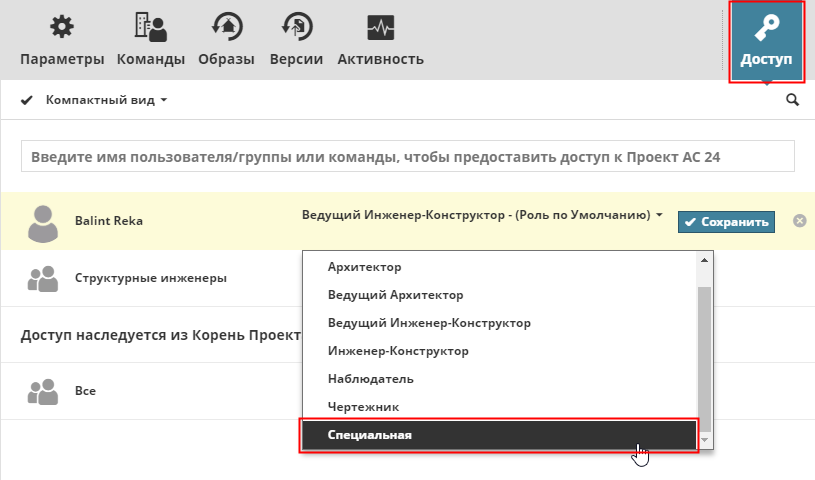
Task: Open the Образы icon
Action: pyautogui.click(x=226, y=28)
